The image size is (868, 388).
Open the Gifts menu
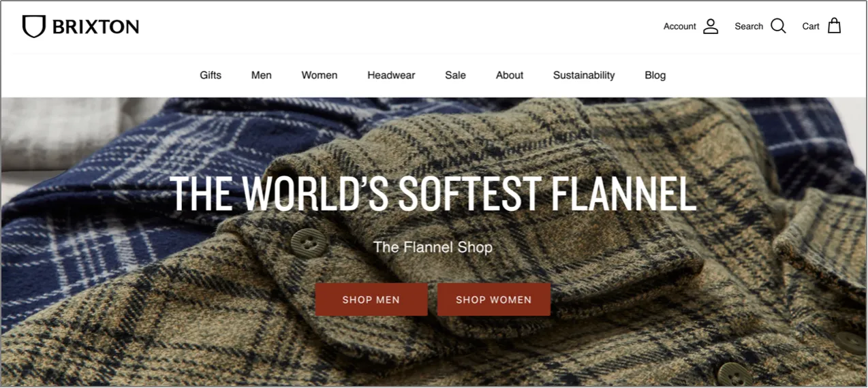tap(211, 76)
